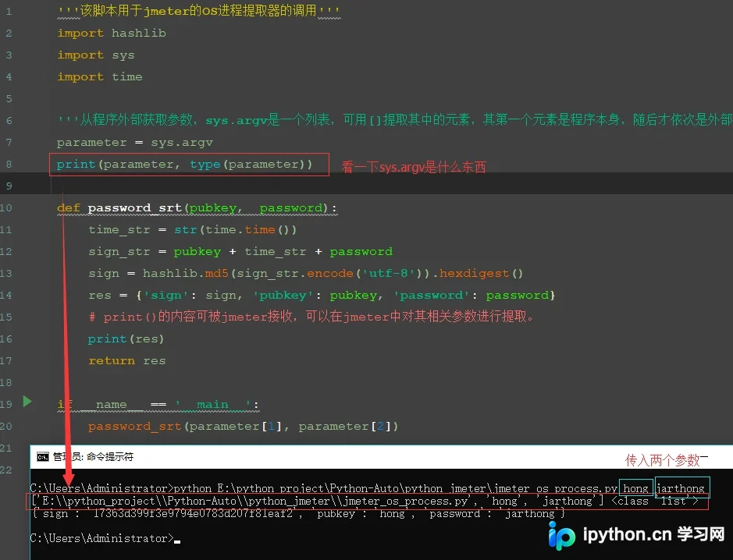
Task: Click the function name password_srt on line 10
Action: tap(134, 207)
